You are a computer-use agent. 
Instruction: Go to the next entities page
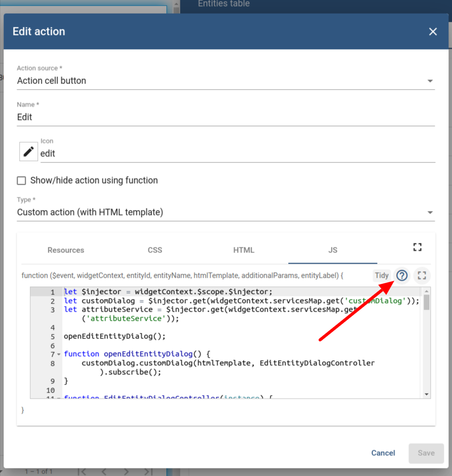[x=127, y=471]
